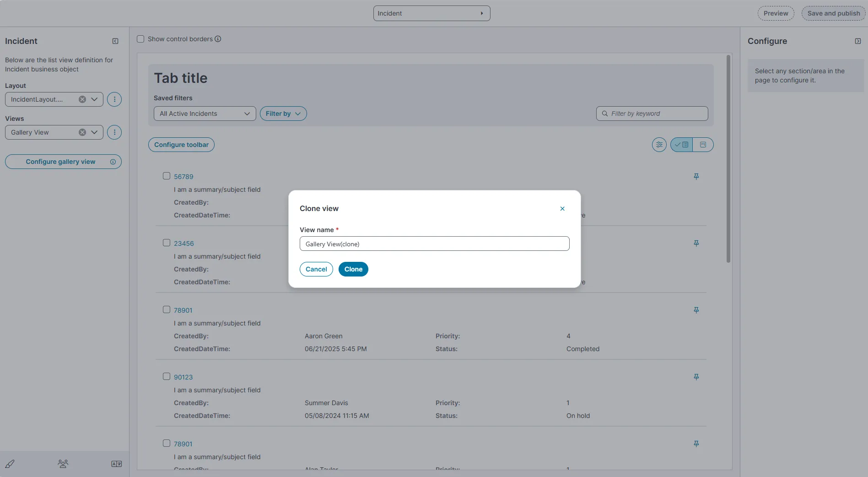Pin record 56789

(x=696, y=177)
